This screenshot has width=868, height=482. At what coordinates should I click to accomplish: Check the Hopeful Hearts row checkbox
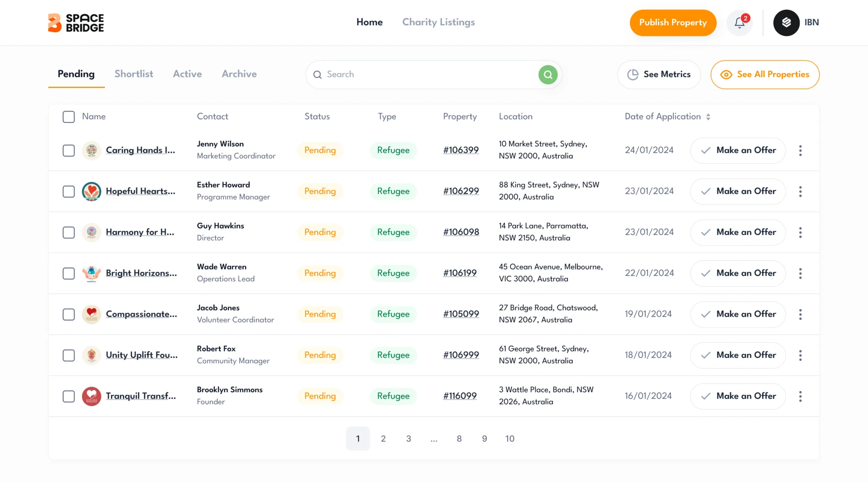coord(69,192)
